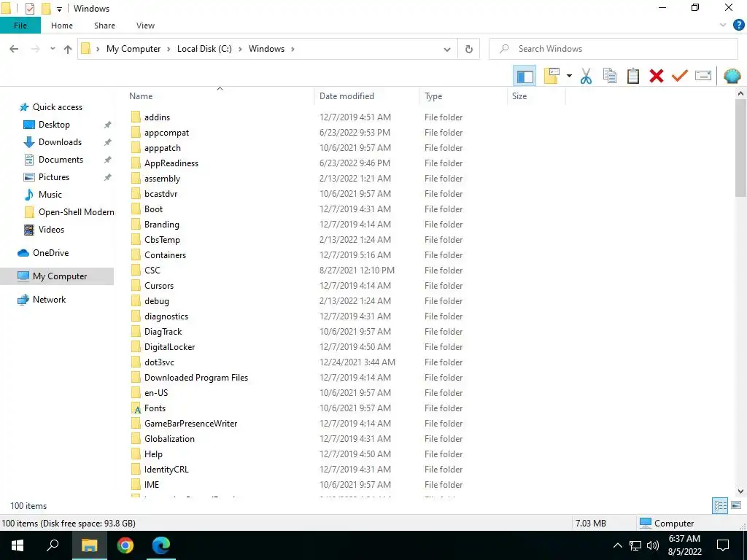
Task: Click the vertical scrollbar thumb
Action: [740, 149]
